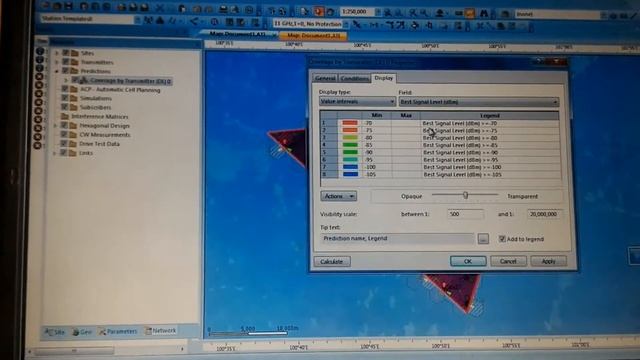640x360 pixels.
Task: Switch to the Parameters explorer tab
Action: point(118,331)
